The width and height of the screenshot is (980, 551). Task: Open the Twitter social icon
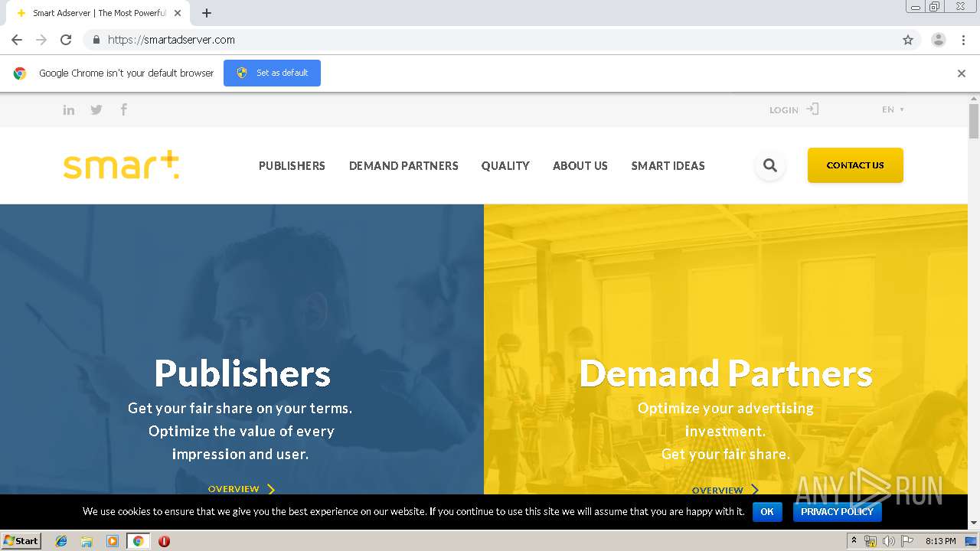pyautogui.click(x=96, y=109)
